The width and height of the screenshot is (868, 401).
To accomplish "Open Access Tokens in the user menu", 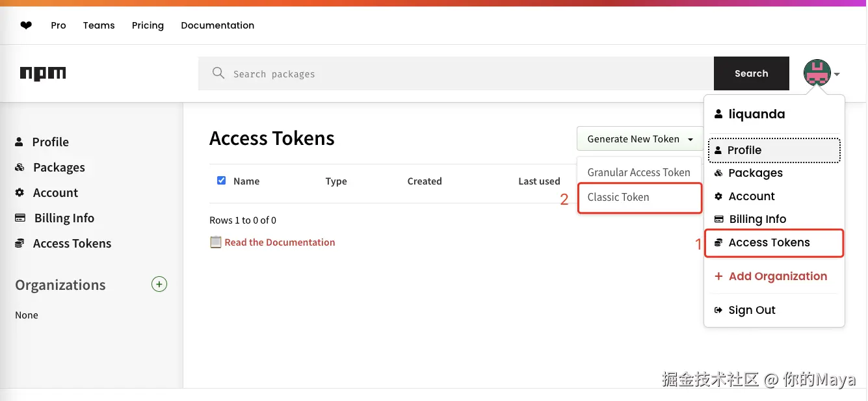I will pyautogui.click(x=769, y=242).
